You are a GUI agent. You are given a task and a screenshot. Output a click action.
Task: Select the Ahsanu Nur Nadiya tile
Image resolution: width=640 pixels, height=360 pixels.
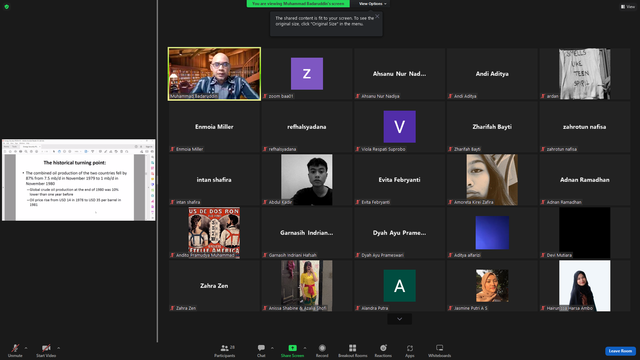(x=400, y=74)
